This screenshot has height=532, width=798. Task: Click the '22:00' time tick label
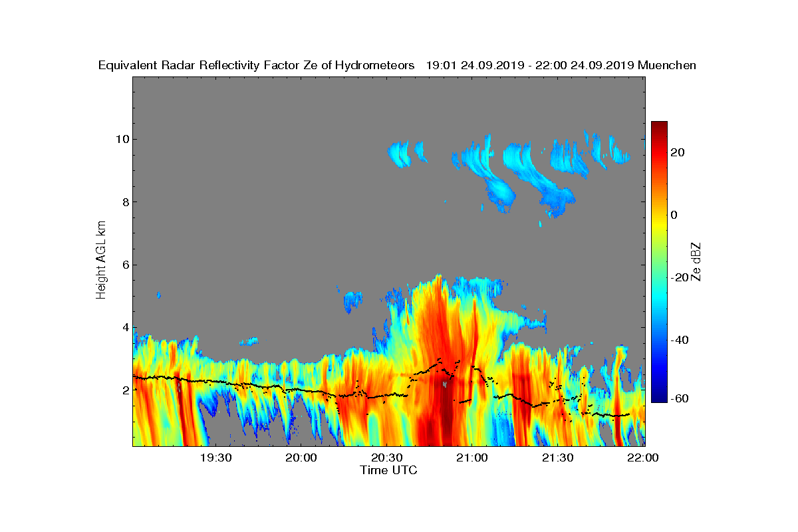[643, 458]
